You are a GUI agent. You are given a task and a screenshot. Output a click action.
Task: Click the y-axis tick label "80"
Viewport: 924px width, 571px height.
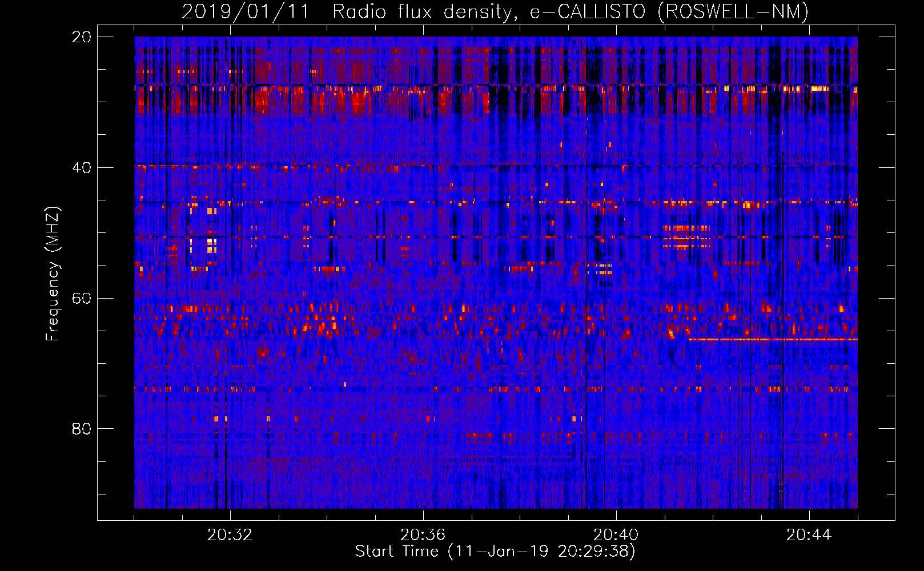pyautogui.click(x=82, y=429)
